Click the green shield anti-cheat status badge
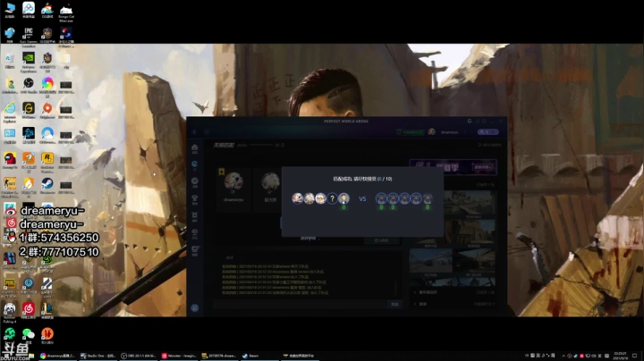 click(x=410, y=132)
